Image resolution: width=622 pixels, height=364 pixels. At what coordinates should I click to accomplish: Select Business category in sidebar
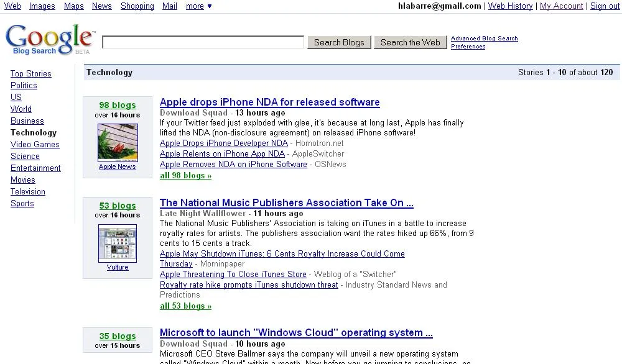27,121
